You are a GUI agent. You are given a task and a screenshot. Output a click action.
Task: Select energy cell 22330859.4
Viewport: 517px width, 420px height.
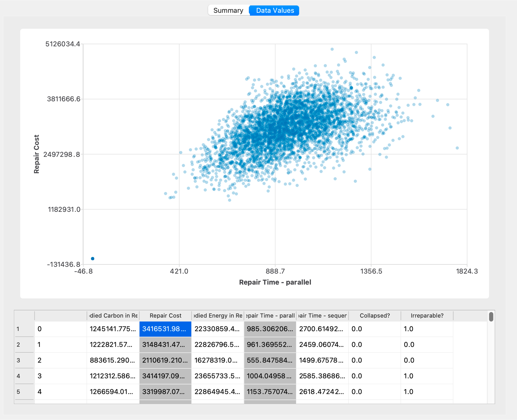click(x=218, y=329)
